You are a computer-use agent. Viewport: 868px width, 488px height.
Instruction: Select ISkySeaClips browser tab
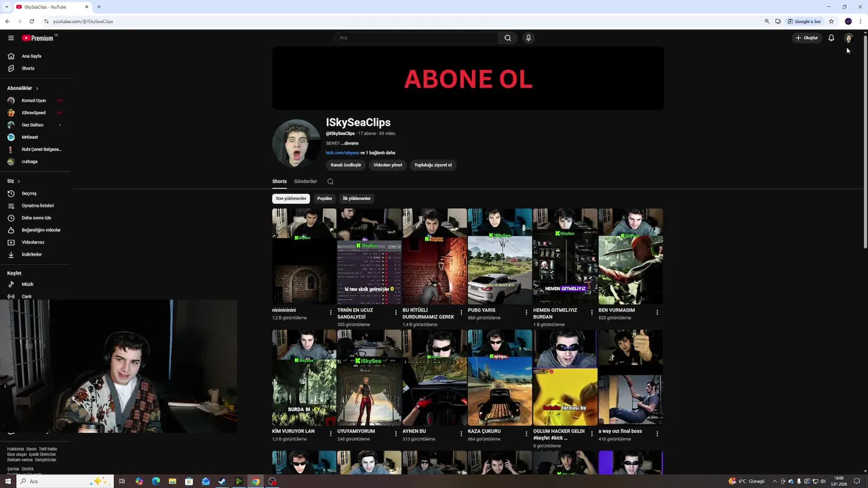click(x=52, y=7)
